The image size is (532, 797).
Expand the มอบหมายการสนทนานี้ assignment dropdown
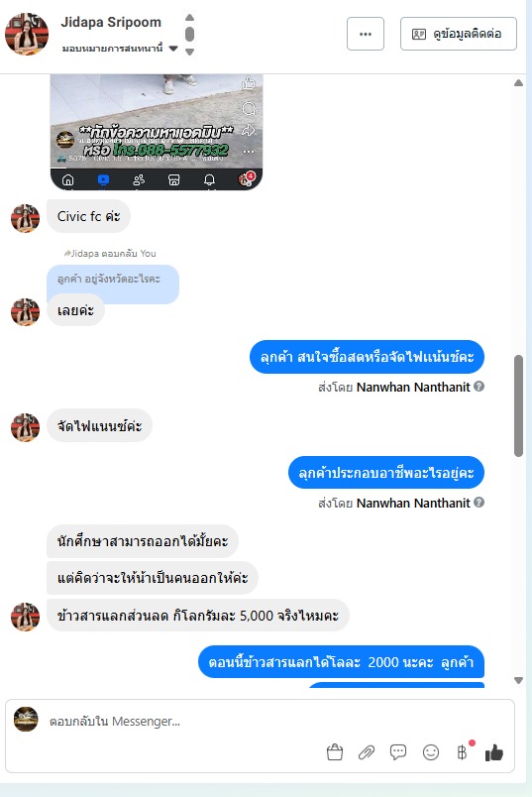tap(173, 49)
